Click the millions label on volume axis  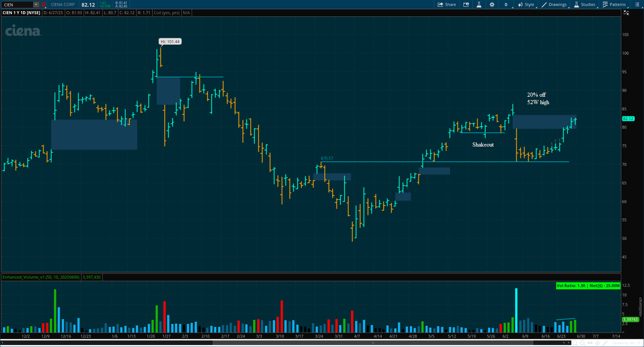tap(640, 308)
